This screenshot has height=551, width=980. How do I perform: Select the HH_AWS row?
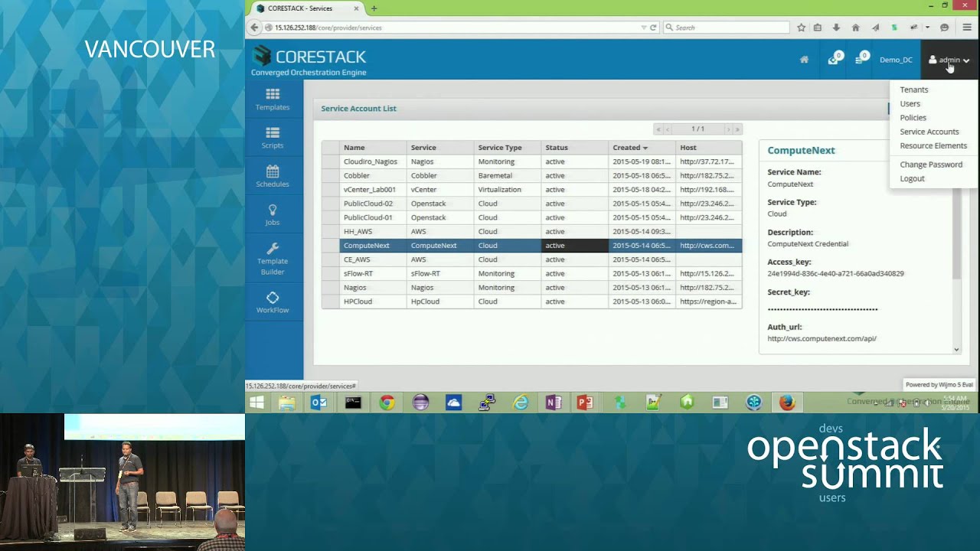pyautogui.click(x=531, y=232)
